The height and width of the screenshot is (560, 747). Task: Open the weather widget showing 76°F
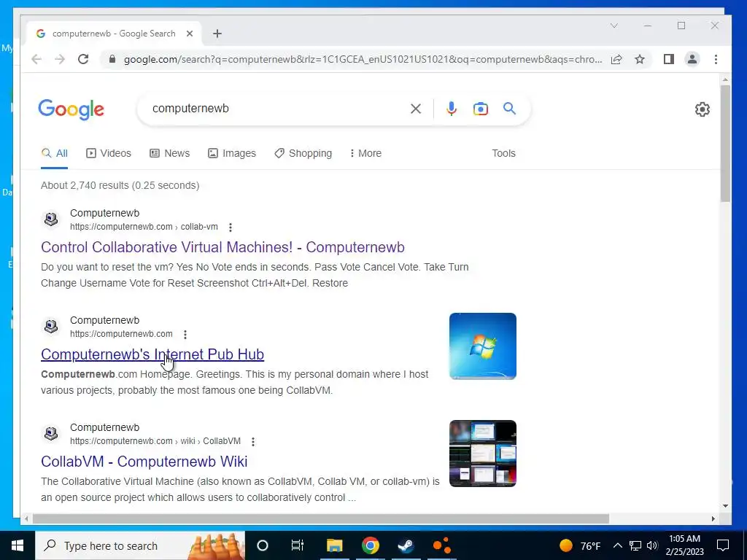(580, 545)
